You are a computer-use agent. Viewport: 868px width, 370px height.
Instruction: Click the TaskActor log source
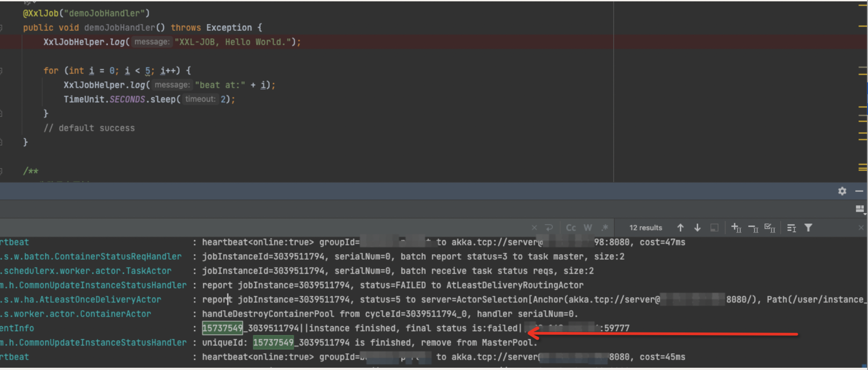coord(86,271)
